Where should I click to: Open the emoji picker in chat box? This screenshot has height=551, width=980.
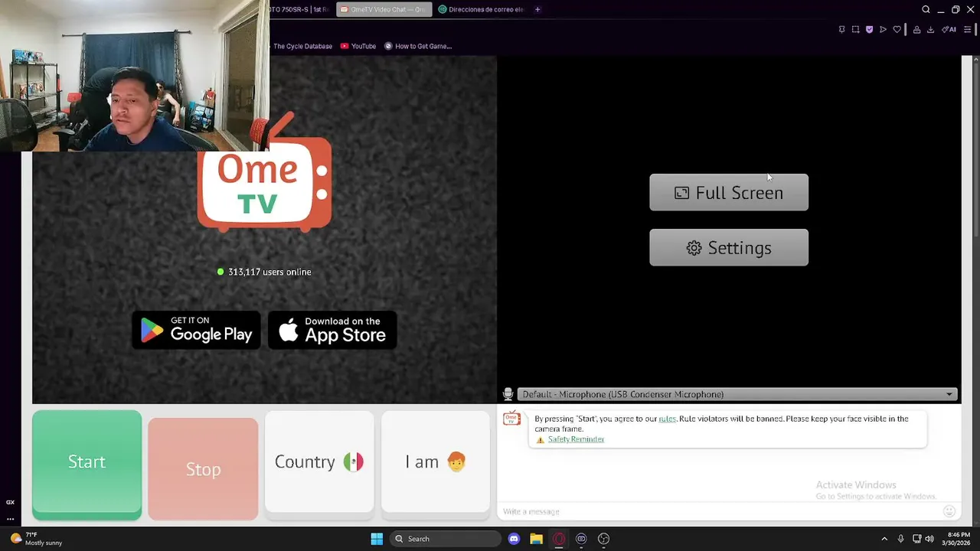click(949, 511)
